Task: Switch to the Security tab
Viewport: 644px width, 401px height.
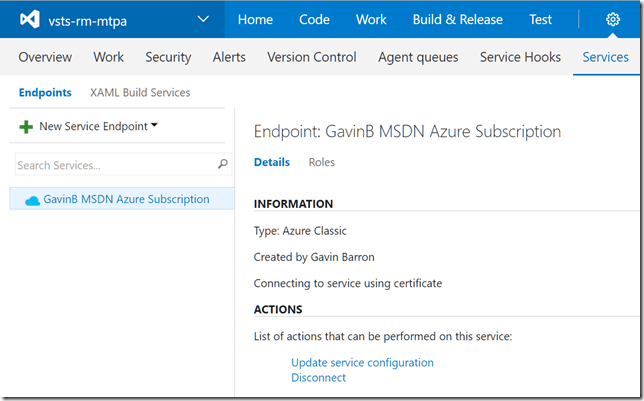Action: (168, 57)
